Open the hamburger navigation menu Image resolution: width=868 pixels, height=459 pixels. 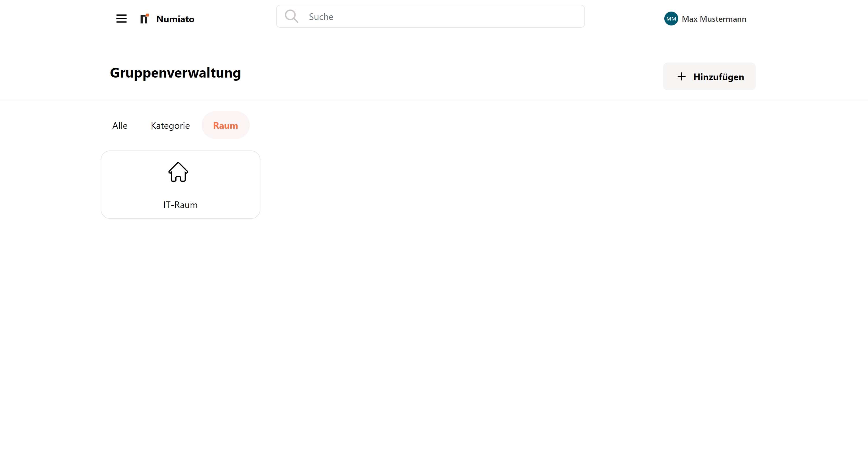coord(121,19)
